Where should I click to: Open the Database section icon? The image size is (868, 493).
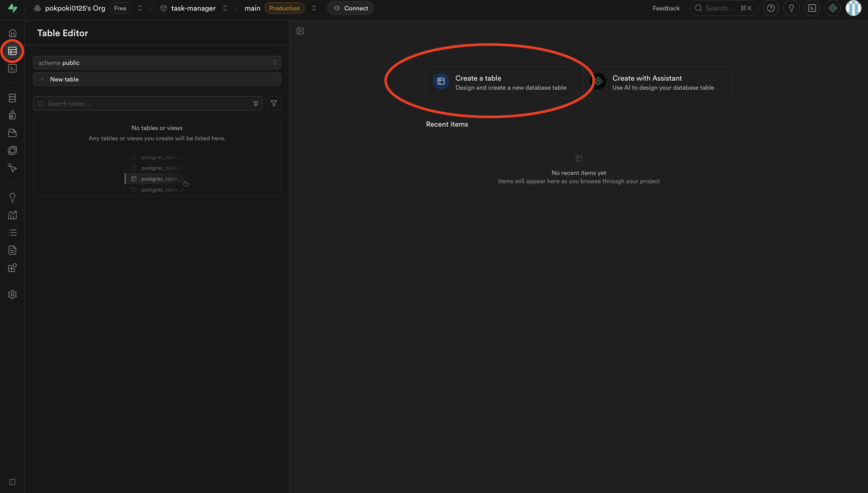[x=12, y=98]
